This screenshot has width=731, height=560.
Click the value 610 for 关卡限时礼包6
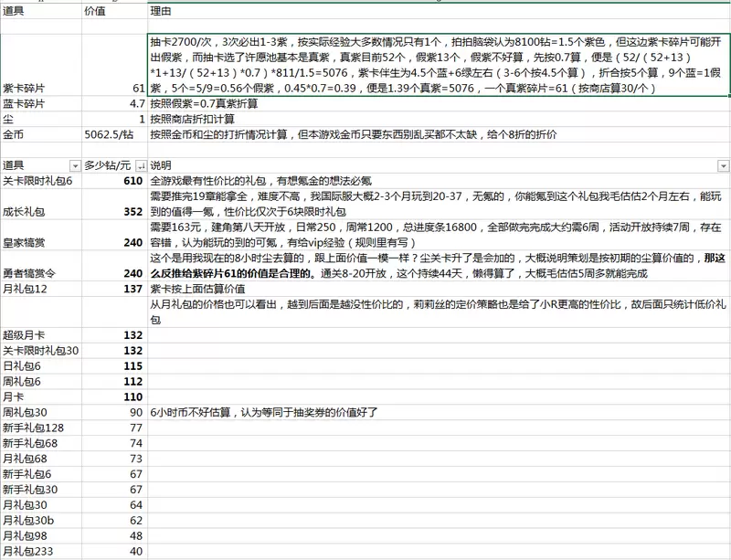coord(135,181)
